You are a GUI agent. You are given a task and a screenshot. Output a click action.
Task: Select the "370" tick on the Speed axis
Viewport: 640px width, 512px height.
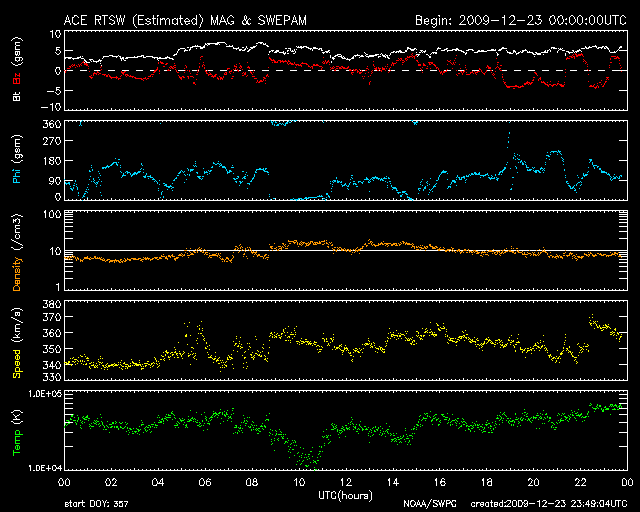52,317
